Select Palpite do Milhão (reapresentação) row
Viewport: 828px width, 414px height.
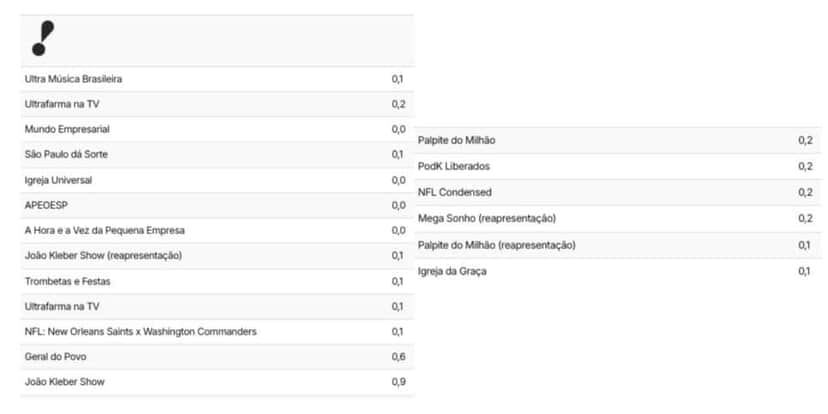click(x=618, y=246)
